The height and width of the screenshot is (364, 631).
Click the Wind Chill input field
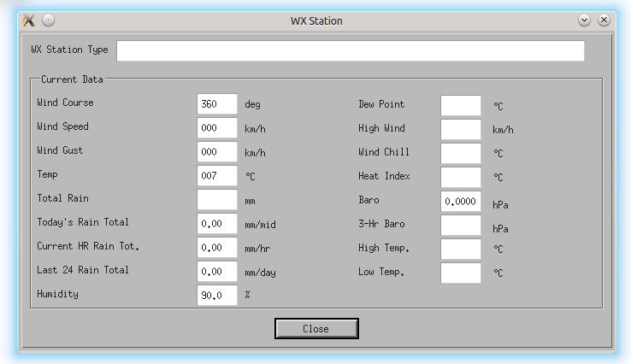point(461,154)
